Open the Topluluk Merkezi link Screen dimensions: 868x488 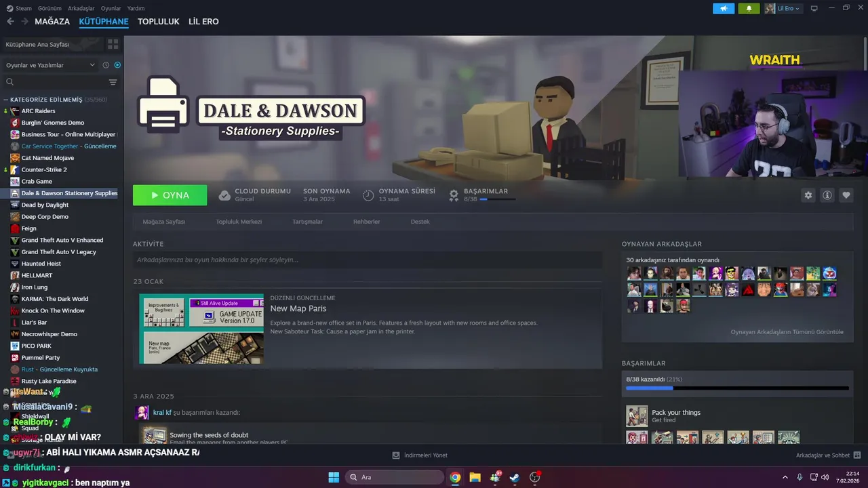[239, 222]
